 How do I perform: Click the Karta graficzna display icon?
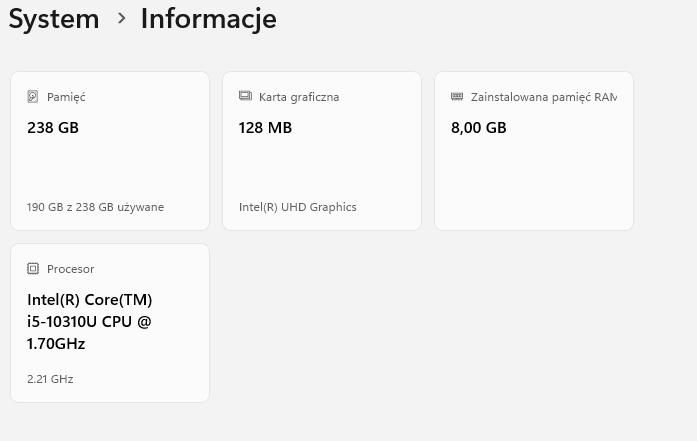click(x=245, y=97)
